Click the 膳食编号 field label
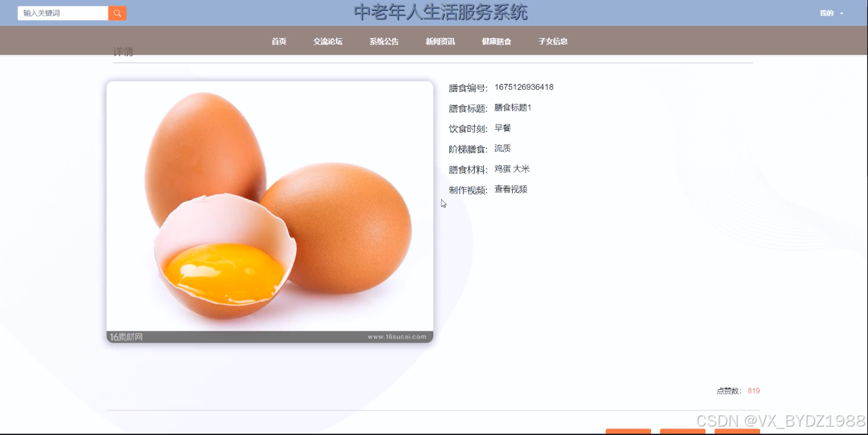This screenshot has height=435, width=868. pos(468,88)
